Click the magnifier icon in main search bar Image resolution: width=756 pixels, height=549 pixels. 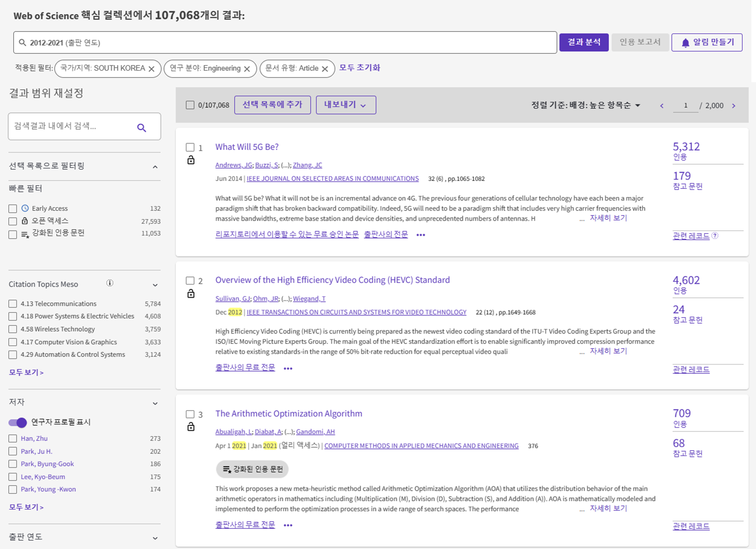pyautogui.click(x=23, y=43)
